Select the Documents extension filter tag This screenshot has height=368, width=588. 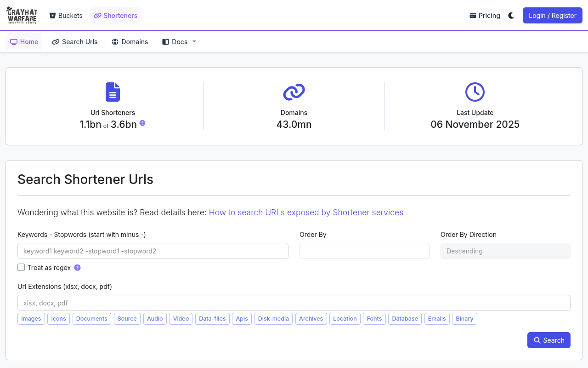92,319
